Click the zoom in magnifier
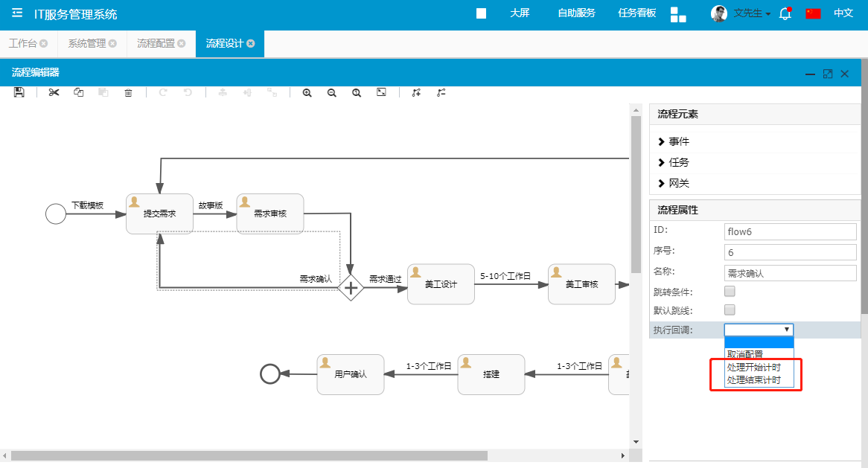Screen dimensions: 868x468 pyautogui.click(x=307, y=92)
